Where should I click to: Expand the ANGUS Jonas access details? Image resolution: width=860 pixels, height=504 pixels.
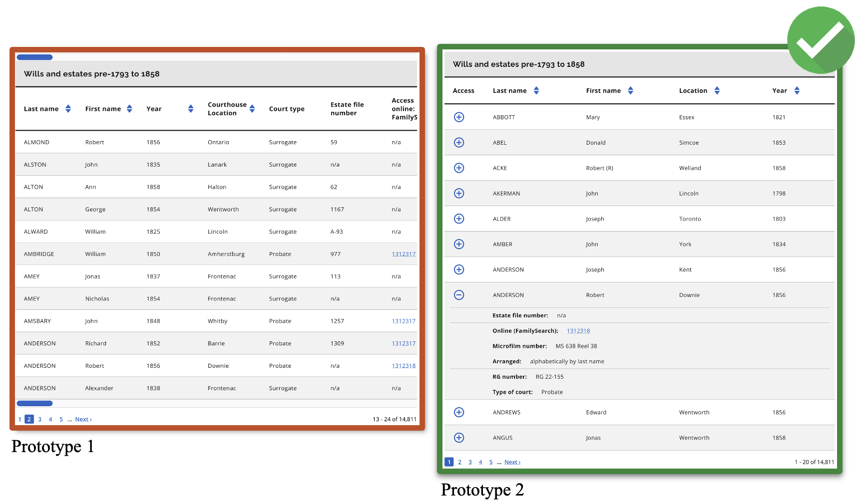(x=459, y=438)
